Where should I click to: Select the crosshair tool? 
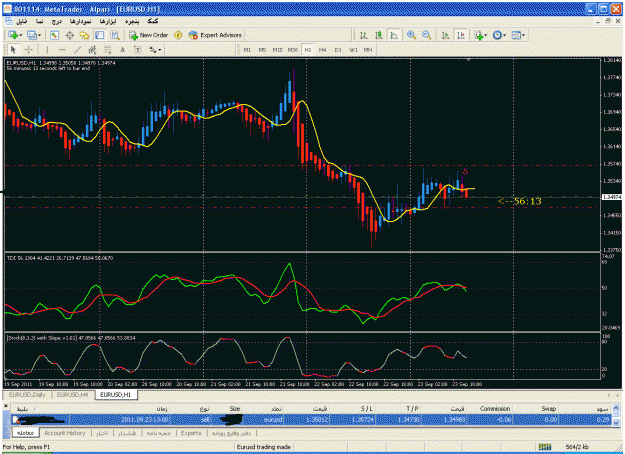point(29,50)
